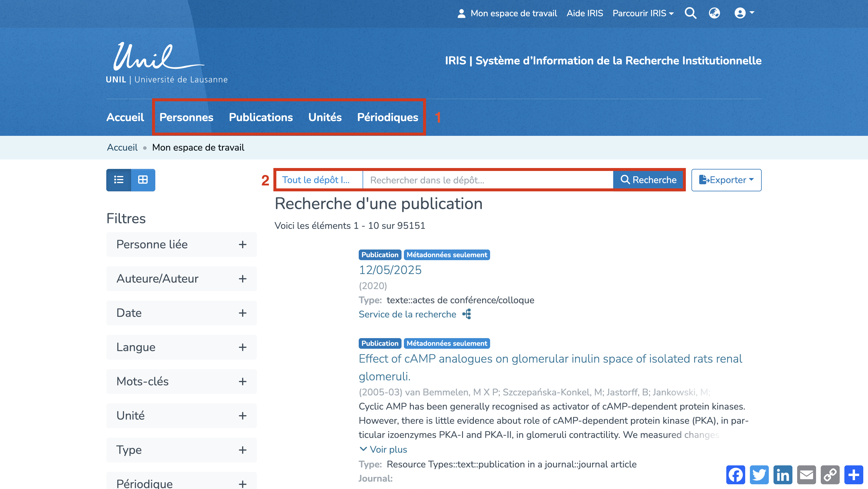The image size is (868, 489).
Task: Open the Exporter dropdown
Action: coord(726,180)
